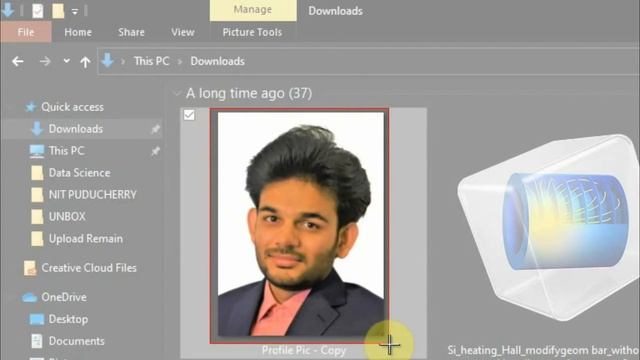Switch to the Home ribbon tab

[x=78, y=32]
